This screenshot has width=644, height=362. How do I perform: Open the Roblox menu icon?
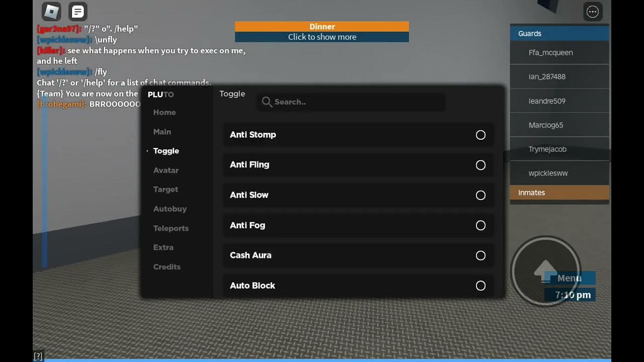(x=51, y=11)
